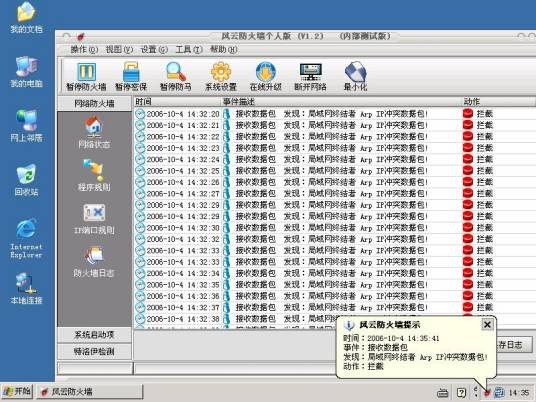Click the partially hidden 存日志 button

(513, 345)
